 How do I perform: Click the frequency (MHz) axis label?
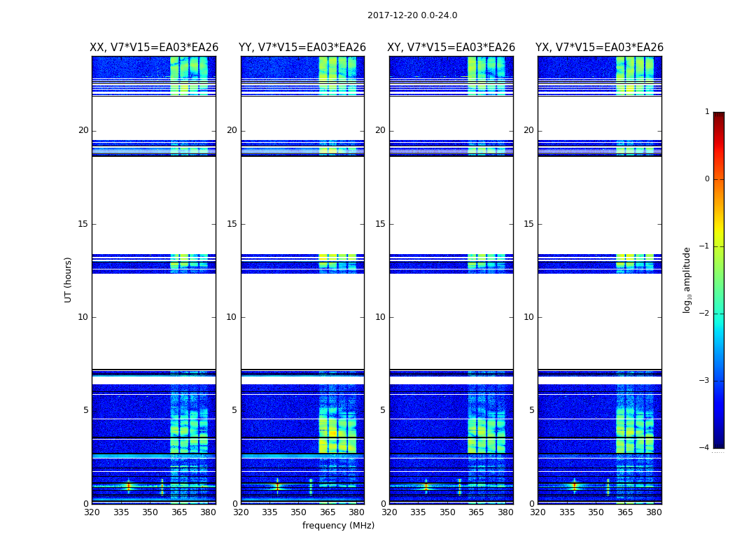338,525
